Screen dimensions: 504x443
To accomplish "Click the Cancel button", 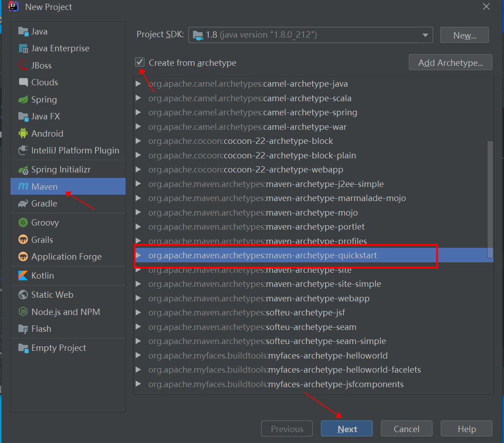I will point(406,428).
